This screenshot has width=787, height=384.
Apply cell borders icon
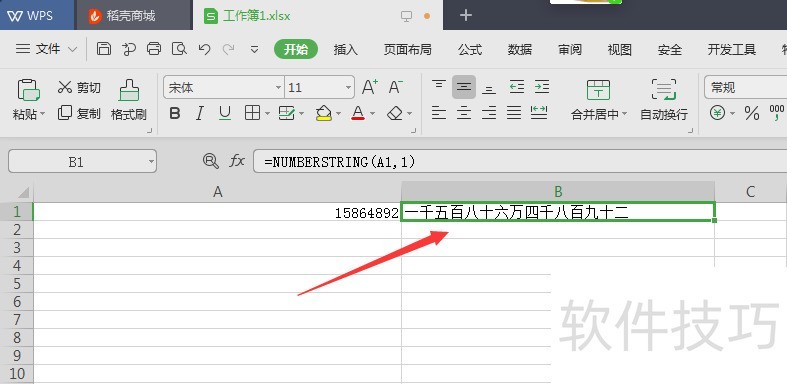252,113
